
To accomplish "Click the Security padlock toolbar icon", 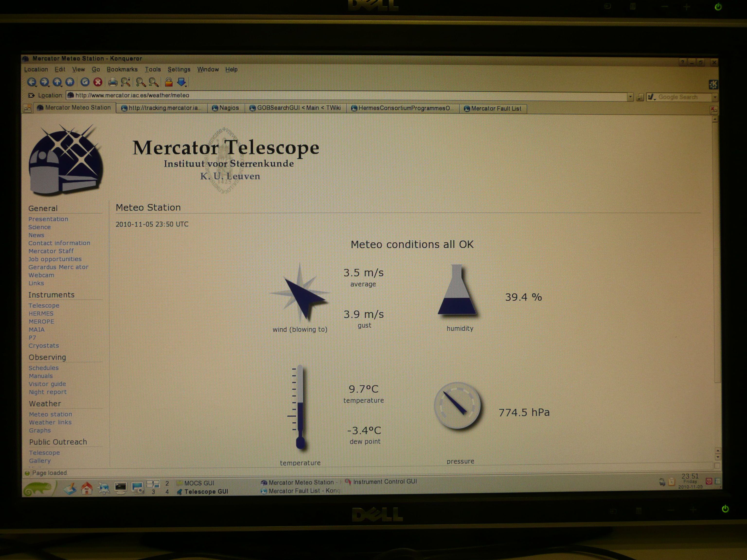I will 169,82.
